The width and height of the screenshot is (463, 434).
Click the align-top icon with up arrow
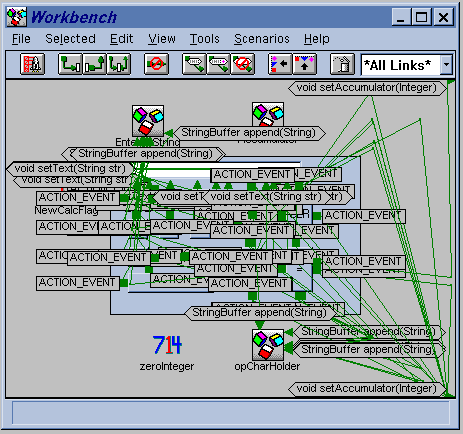click(304, 64)
